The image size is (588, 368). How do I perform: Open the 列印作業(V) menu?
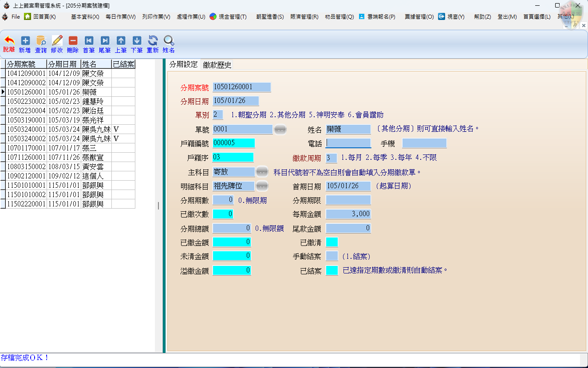click(156, 16)
